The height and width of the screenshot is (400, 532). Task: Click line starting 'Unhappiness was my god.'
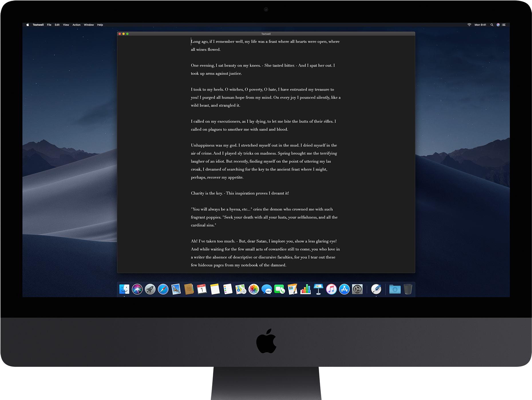coord(264,146)
